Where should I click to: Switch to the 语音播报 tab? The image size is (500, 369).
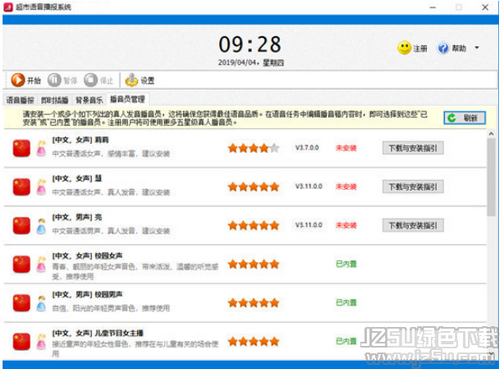pyautogui.click(x=20, y=100)
